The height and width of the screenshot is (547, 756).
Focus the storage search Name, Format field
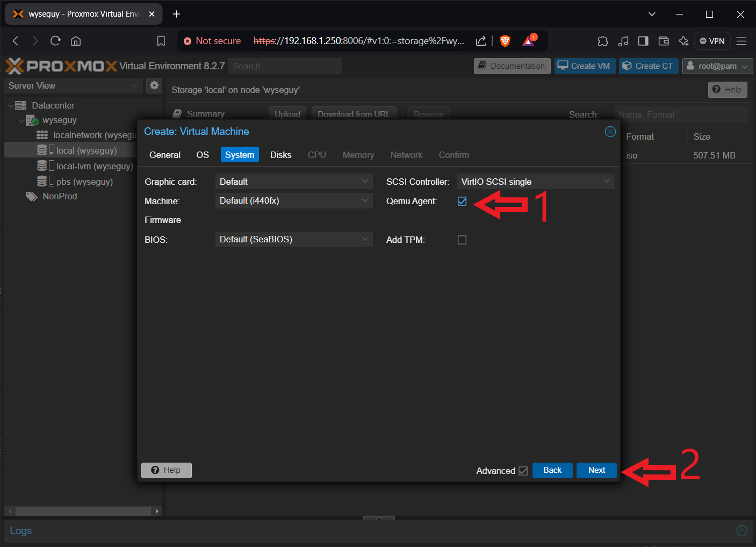pos(681,114)
